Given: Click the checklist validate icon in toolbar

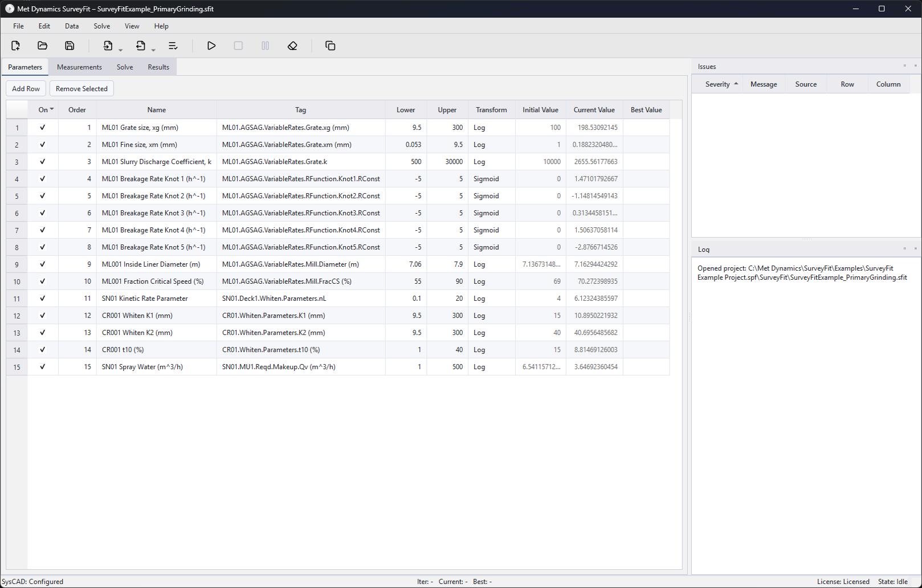Looking at the screenshot, I should pos(173,46).
